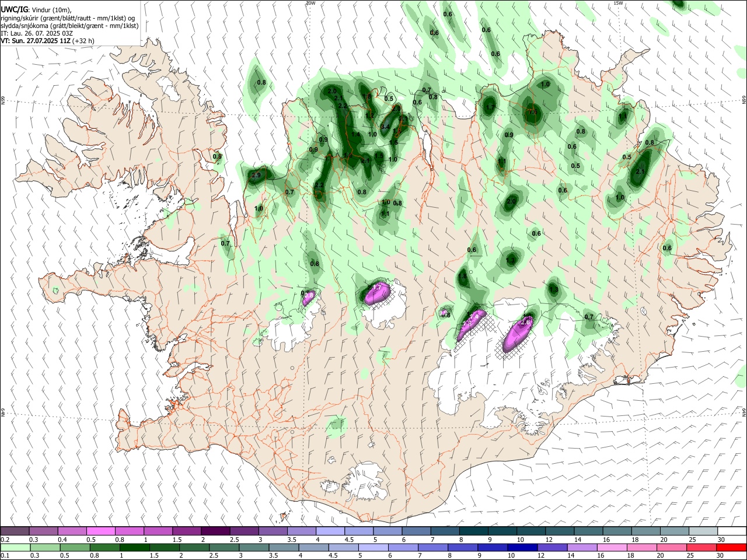Click the '30' label on the upper scale
This screenshot has width=747, height=560.
(x=721, y=540)
